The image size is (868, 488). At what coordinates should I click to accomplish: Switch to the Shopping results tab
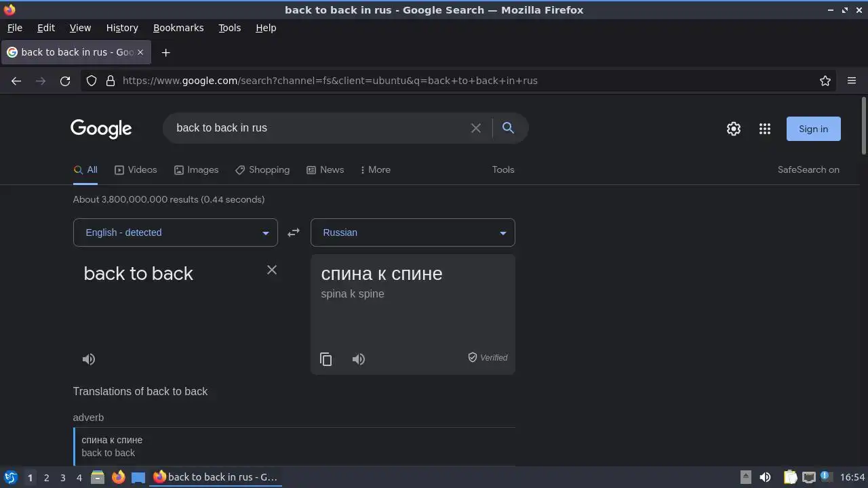(262, 170)
